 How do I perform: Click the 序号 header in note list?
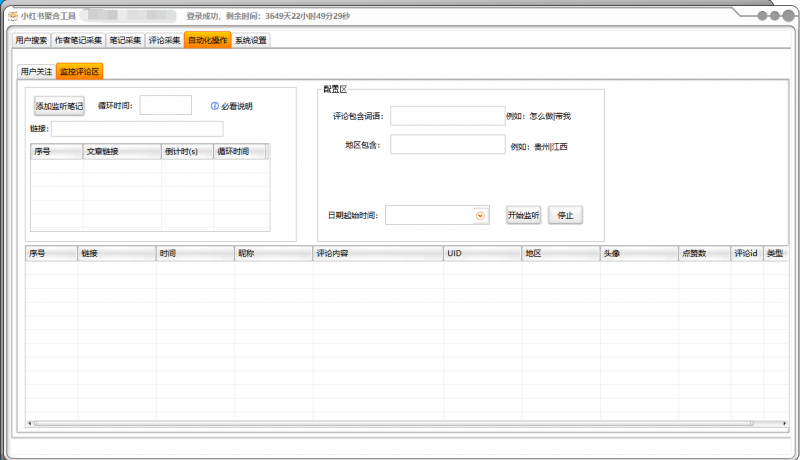point(57,151)
